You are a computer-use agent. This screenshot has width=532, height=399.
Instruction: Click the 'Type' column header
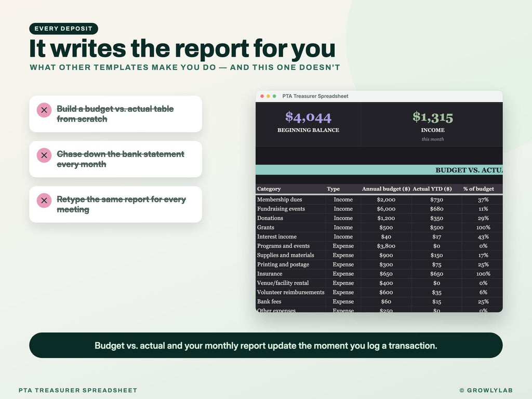(333, 189)
